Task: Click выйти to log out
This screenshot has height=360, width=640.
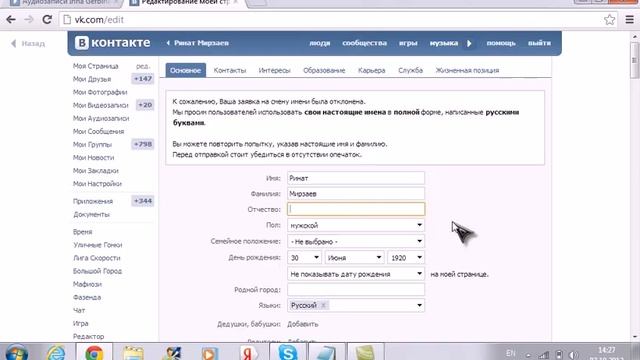Action: click(539, 43)
